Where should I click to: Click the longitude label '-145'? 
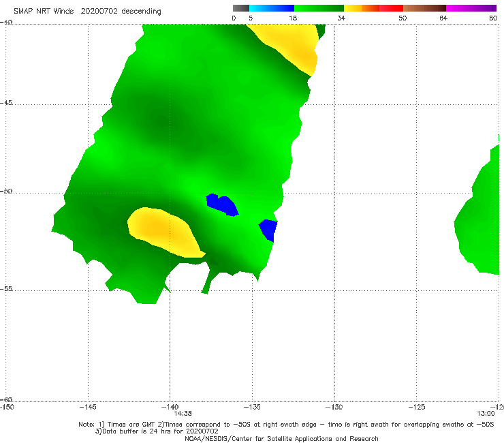click(88, 407)
